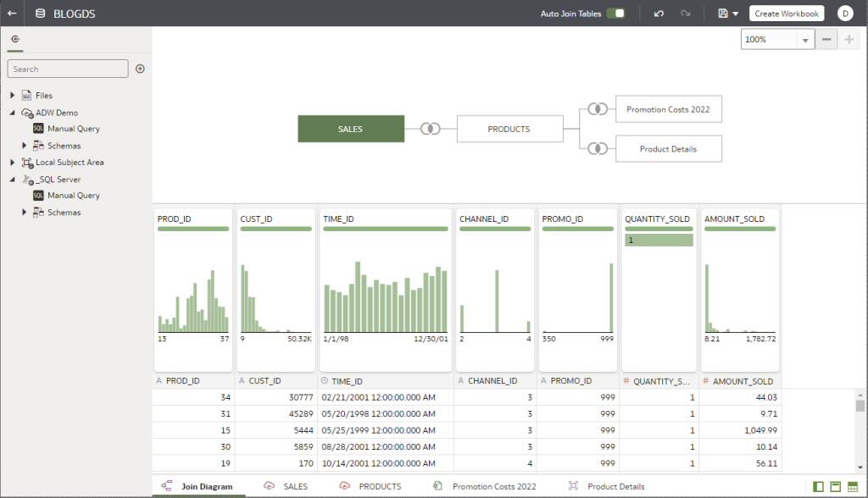Toggle the left panel layout icon at bottom right
The width and height of the screenshot is (868, 498).
818,486
